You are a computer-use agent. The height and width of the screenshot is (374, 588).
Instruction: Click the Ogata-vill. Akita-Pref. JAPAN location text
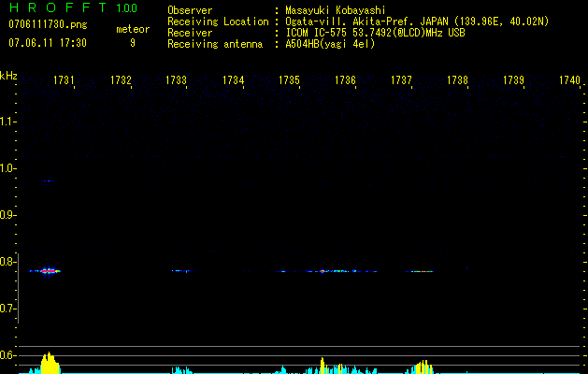(x=417, y=22)
